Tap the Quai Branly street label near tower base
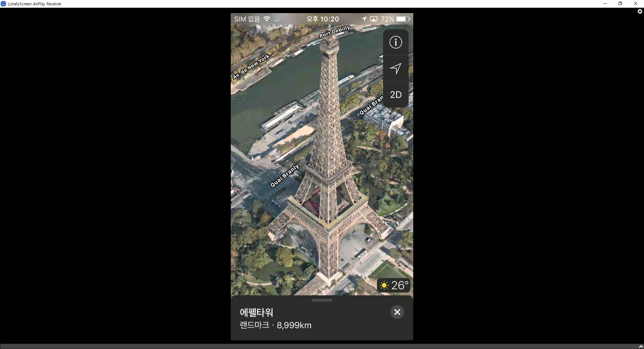 (x=284, y=176)
